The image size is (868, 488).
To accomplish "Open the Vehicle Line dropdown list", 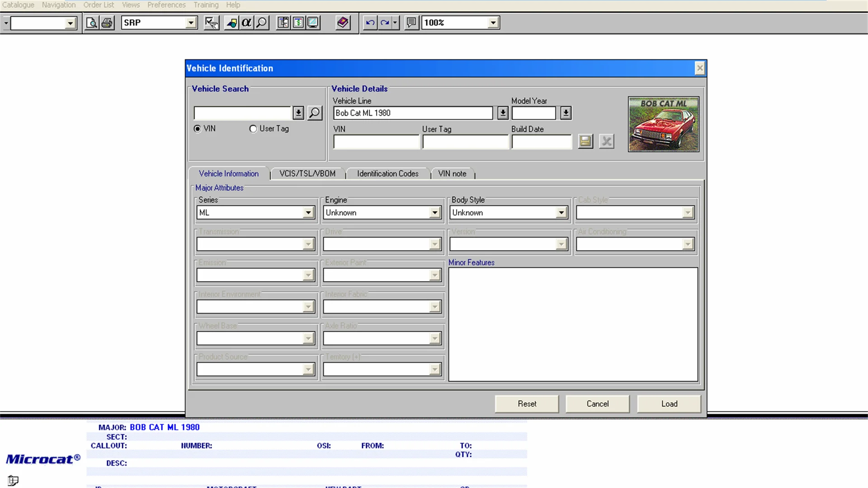I will pyautogui.click(x=503, y=113).
